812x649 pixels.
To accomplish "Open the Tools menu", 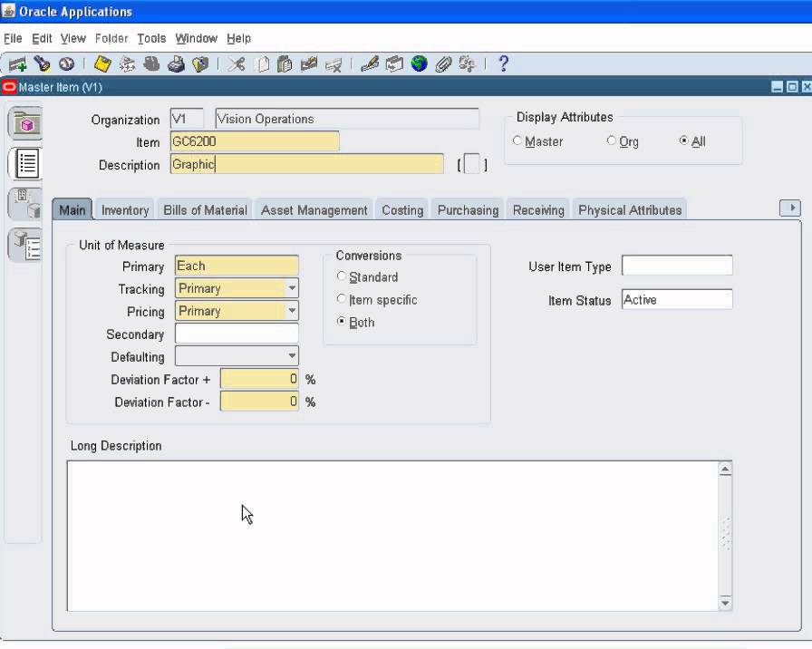I will pos(151,38).
